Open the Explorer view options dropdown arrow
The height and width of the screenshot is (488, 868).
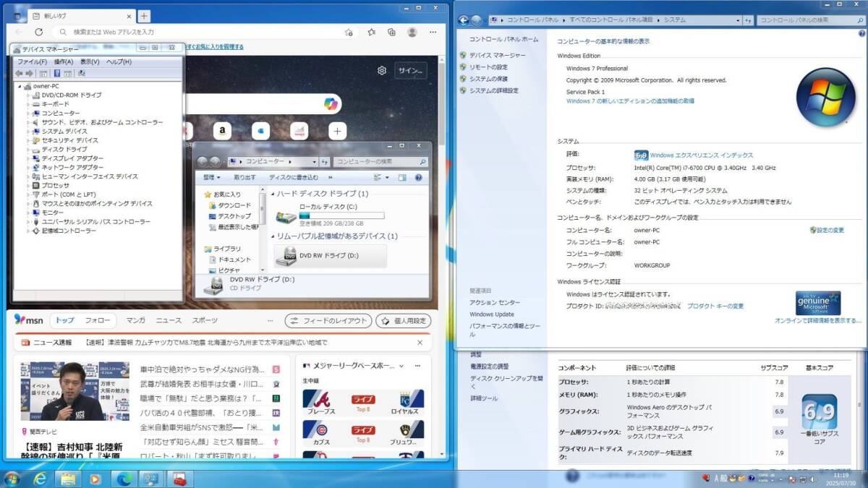(x=388, y=177)
